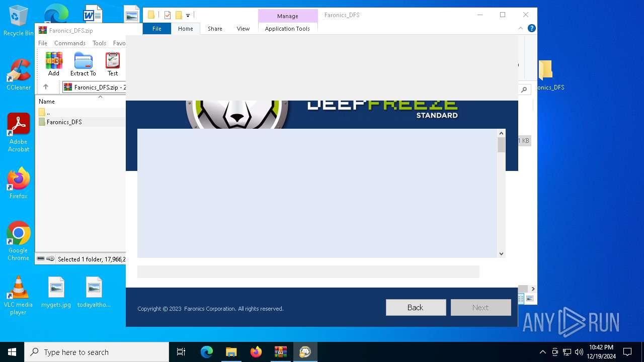Click the Microsoft Edge desktop icon

click(x=56, y=14)
